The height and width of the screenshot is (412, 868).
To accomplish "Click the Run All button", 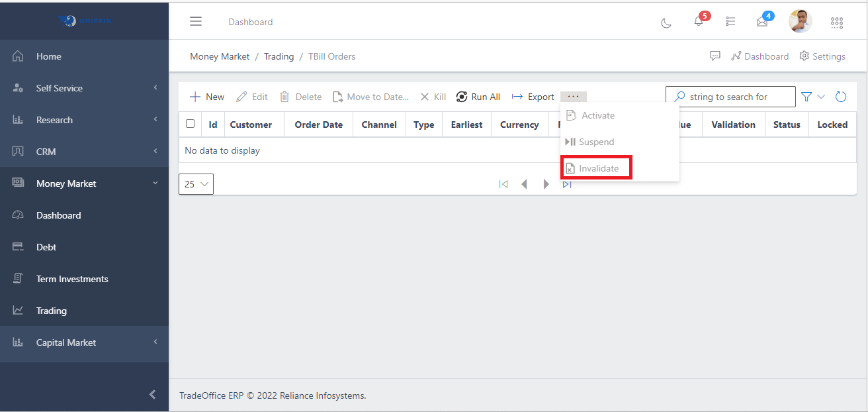I will pyautogui.click(x=478, y=97).
